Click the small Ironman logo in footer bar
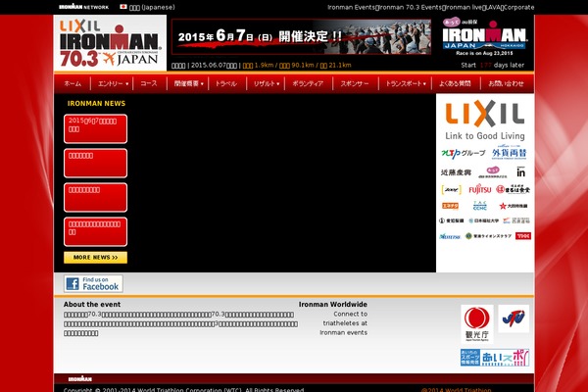588x392 pixels. (x=80, y=378)
